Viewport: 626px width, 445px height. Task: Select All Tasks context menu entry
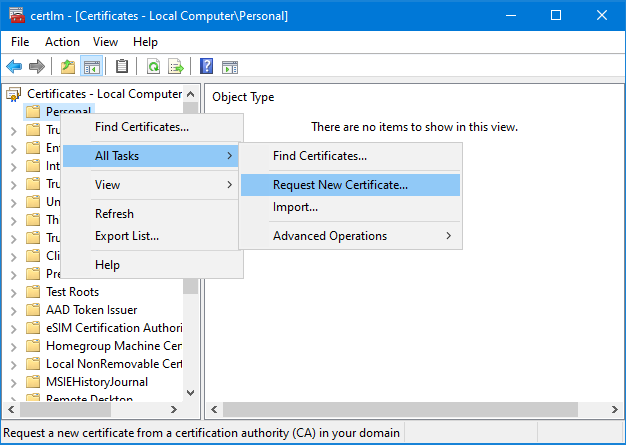151,156
